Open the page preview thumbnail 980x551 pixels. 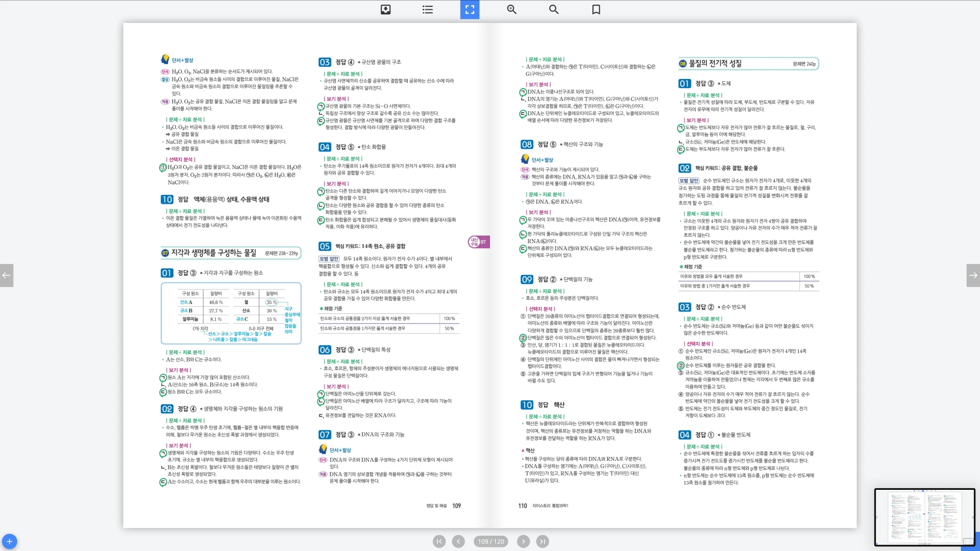924,517
